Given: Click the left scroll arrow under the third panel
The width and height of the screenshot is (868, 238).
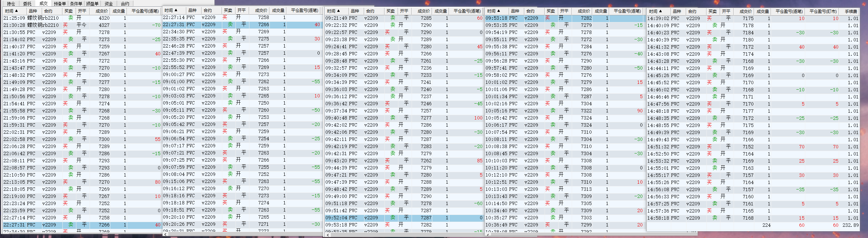Looking at the screenshot, I should (327, 234).
